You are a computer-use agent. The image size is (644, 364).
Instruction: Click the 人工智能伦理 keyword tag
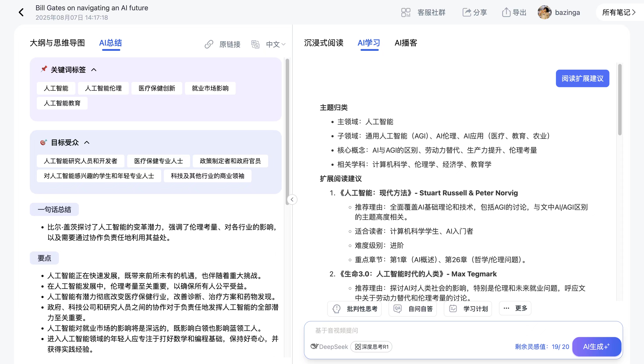[103, 88]
